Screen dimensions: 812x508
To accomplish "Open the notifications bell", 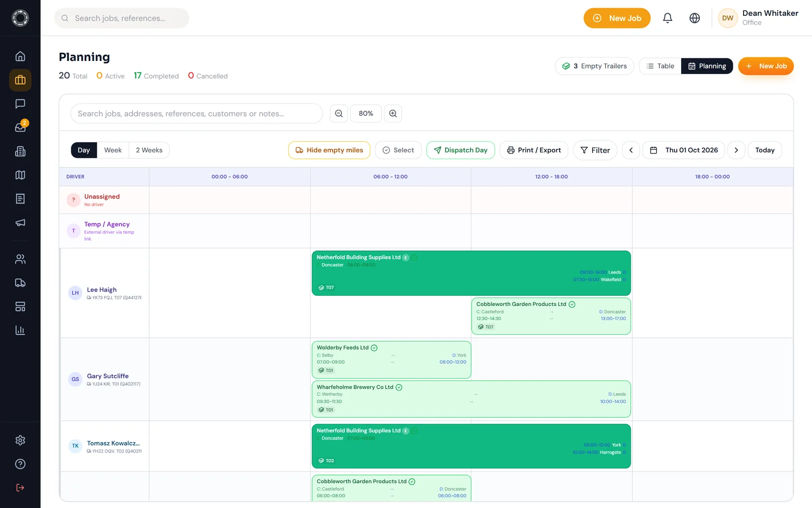I will pos(668,18).
